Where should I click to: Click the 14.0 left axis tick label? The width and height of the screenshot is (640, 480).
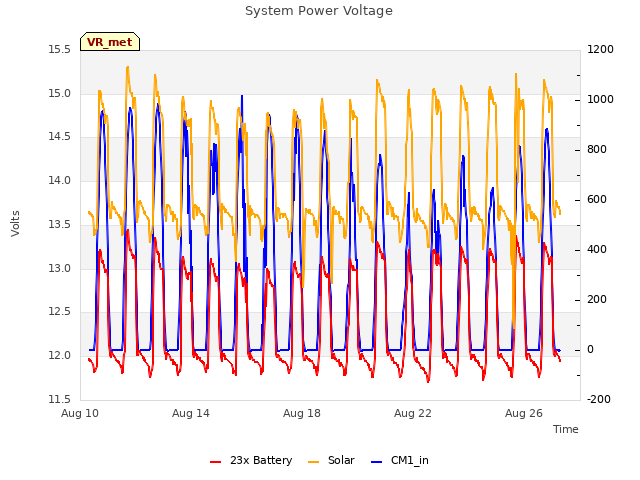[x=60, y=180]
